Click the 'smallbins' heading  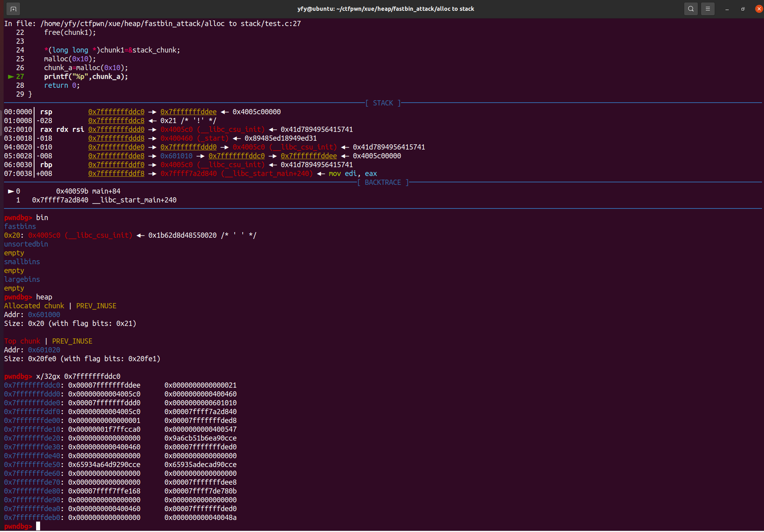pos(22,262)
